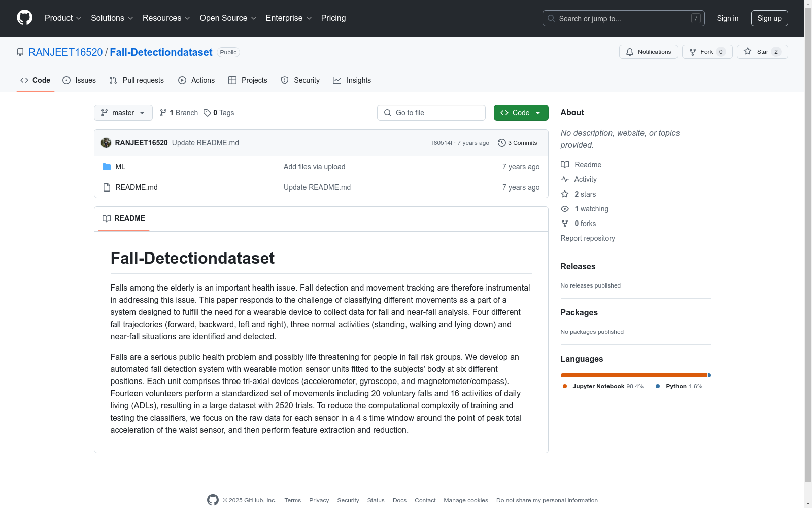812x508 pixels.
Task: Click the README.md file icon
Action: click(x=107, y=187)
